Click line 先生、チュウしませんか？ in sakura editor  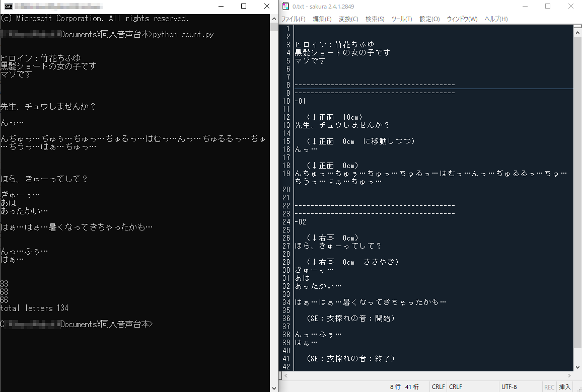342,125
